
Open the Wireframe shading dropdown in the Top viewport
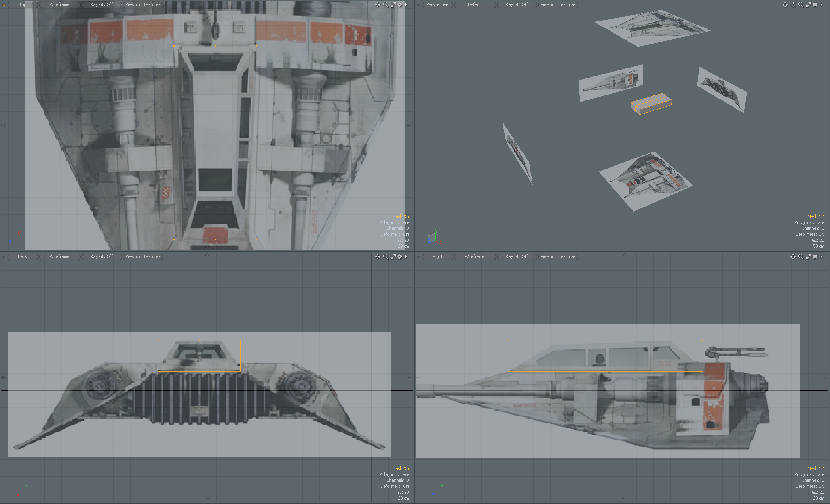[59, 5]
